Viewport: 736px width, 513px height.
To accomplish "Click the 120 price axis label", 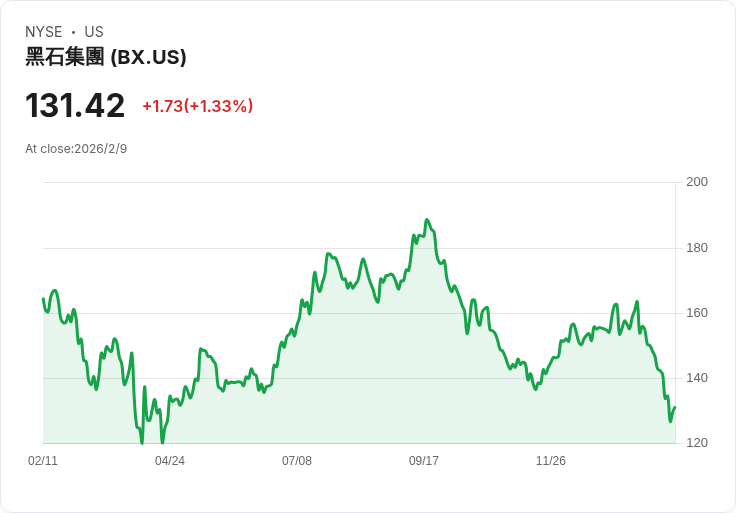I will pyautogui.click(x=697, y=443).
